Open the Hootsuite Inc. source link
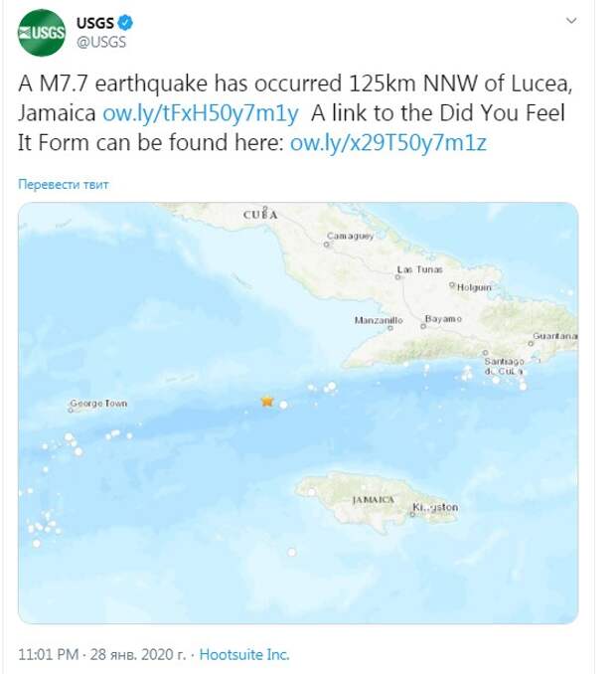Screen dimensions: 616x674 (244, 654)
